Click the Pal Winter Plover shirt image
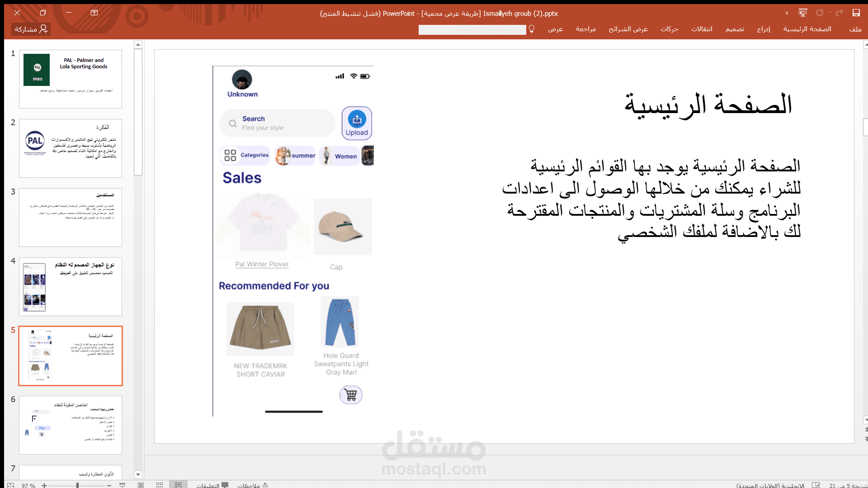The width and height of the screenshot is (868, 488). pyautogui.click(x=263, y=223)
